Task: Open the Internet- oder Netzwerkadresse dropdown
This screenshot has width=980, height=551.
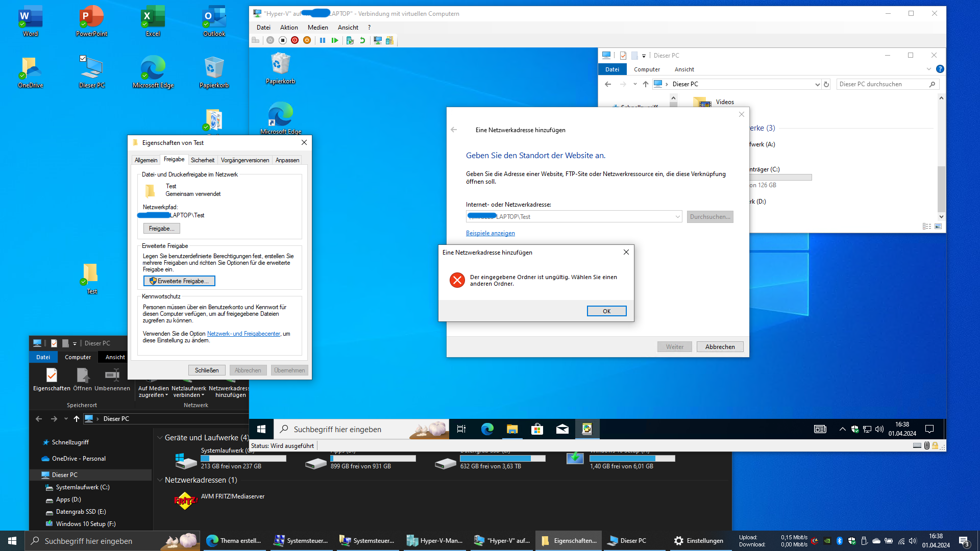Action: 677,217
